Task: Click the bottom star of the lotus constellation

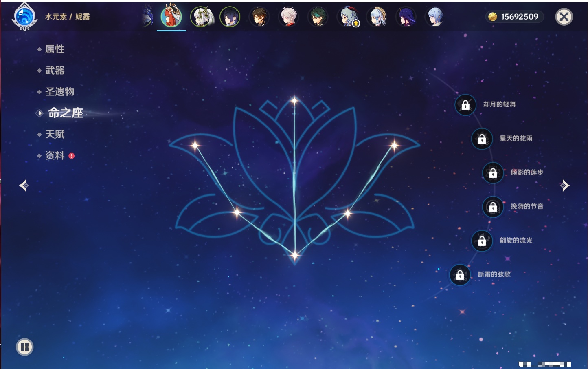Action: [295, 256]
